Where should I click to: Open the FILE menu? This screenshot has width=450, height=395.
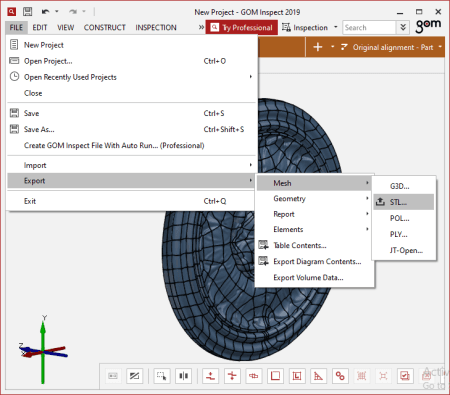point(16,28)
